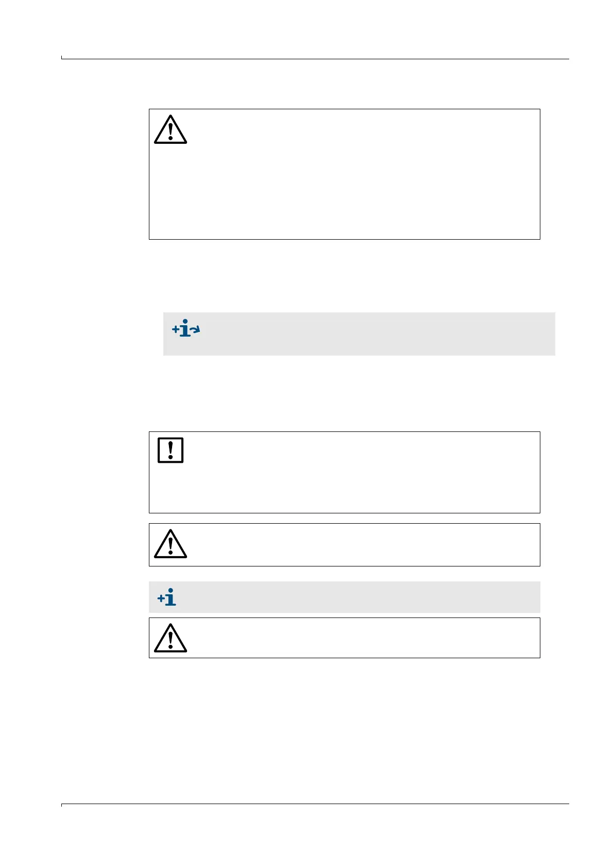Click inside the notice box beside the square icon

(361, 472)
